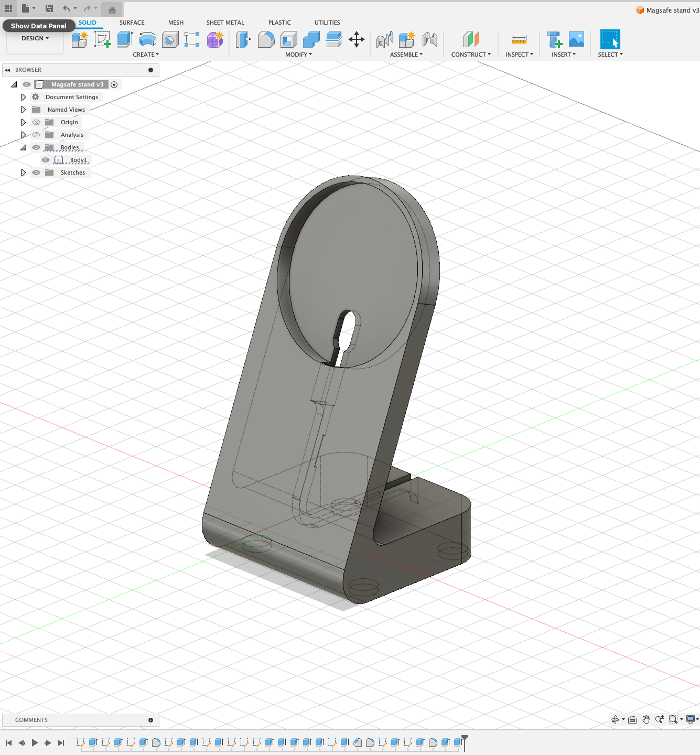The width and height of the screenshot is (700, 755).
Task: Start a new sketch with Create Sketch
Action: click(x=102, y=39)
